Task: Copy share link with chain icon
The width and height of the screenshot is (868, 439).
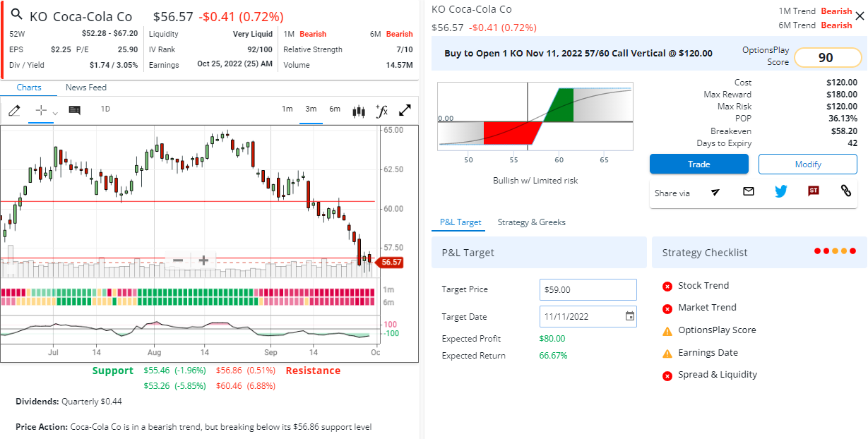Action: click(x=845, y=191)
